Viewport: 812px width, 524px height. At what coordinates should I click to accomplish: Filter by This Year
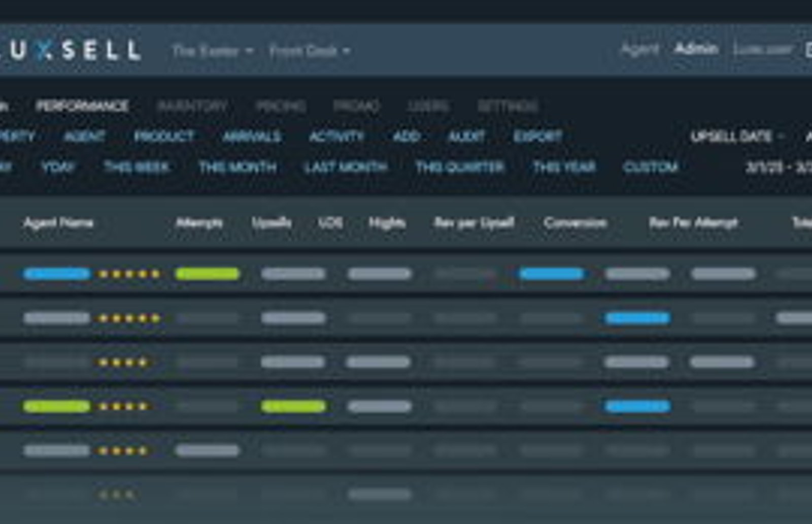pyautogui.click(x=564, y=167)
